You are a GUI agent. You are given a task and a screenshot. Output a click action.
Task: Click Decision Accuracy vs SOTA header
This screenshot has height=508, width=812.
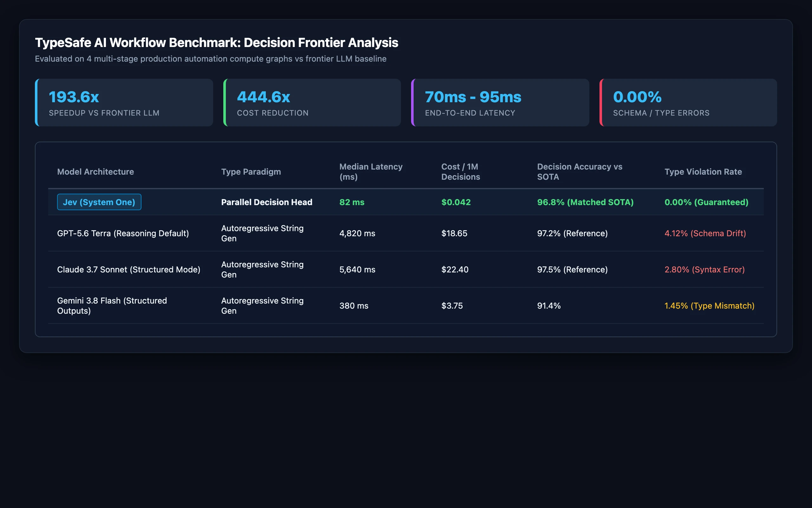pos(580,172)
